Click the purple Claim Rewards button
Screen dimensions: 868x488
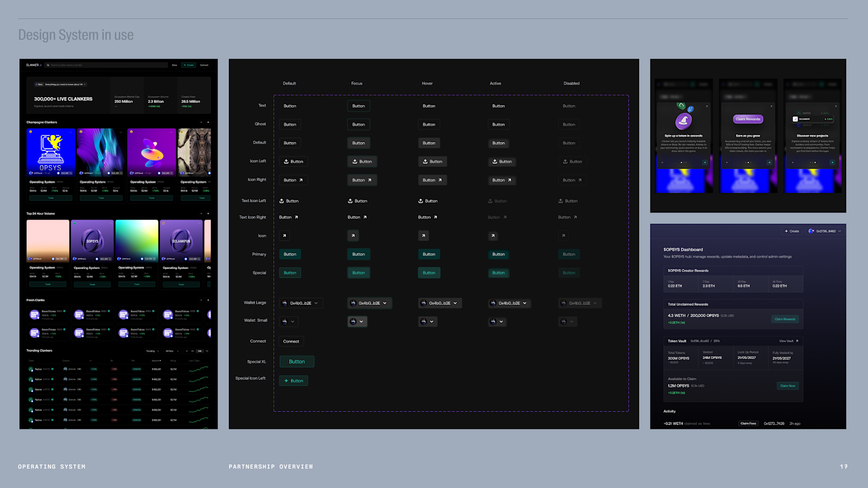pos(748,119)
